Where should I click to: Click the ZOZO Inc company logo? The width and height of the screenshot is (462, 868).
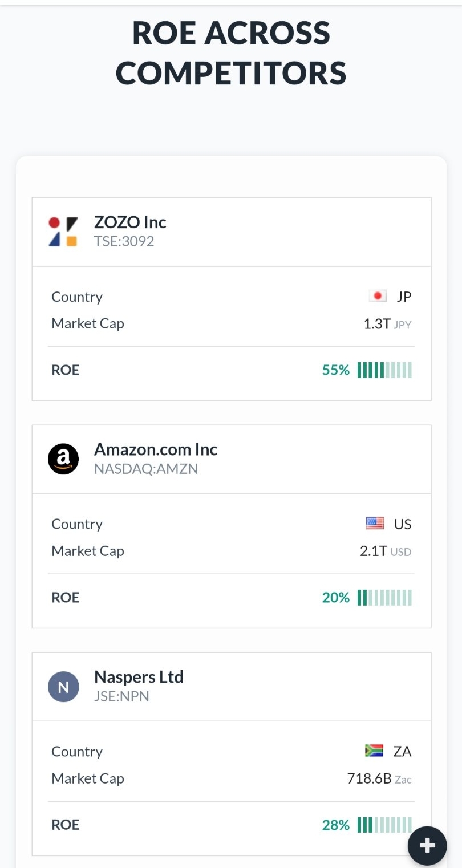[63, 232]
